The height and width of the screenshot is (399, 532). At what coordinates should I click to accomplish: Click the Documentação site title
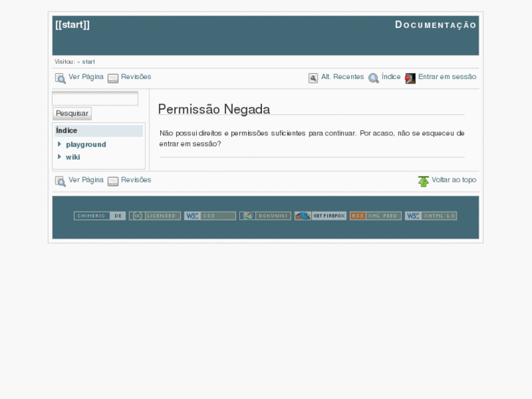point(435,25)
